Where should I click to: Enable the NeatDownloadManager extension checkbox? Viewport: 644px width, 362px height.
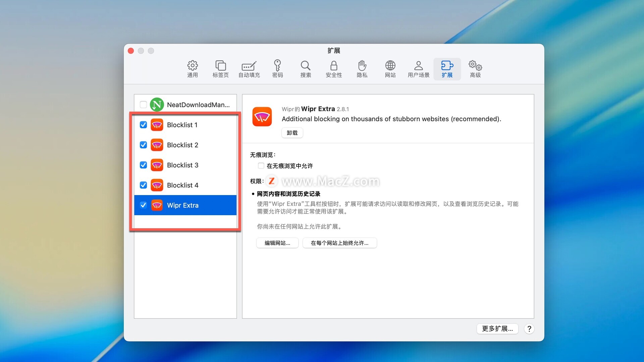[x=143, y=105]
